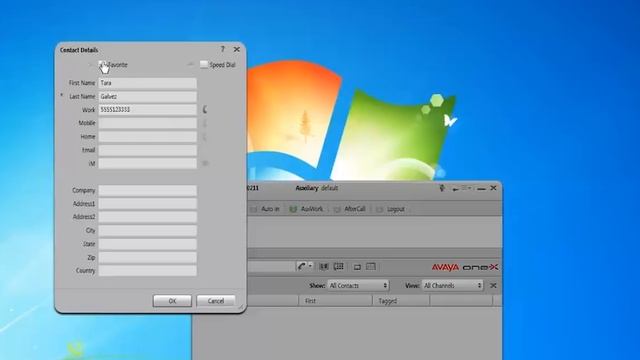The image size is (640, 360).
Task: Open the Show All Contacts dropdown
Action: pyautogui.click(x=358, y=285)
